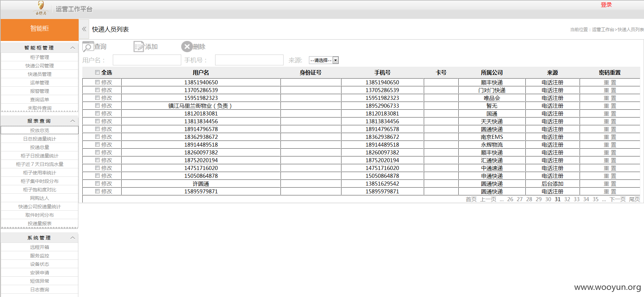This screenshot has height=297, width=644.
Task: Open 柜子使用率统计 report
Action: tap(40, 173)
